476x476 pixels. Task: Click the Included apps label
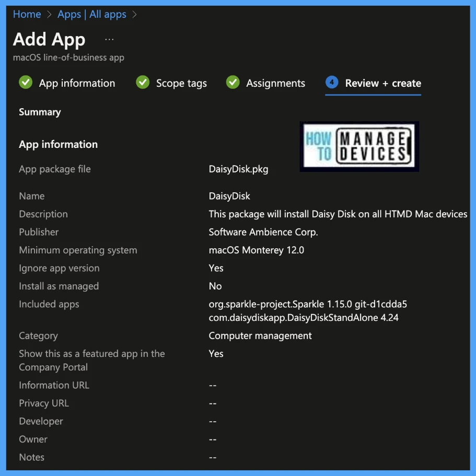pyautogui.click(x=49, y=304)
